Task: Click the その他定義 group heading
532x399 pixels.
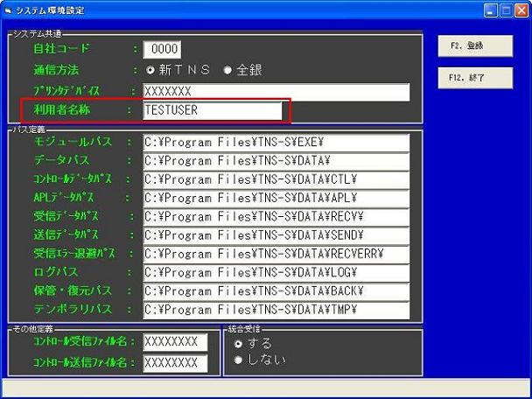Action: [33, 329]
